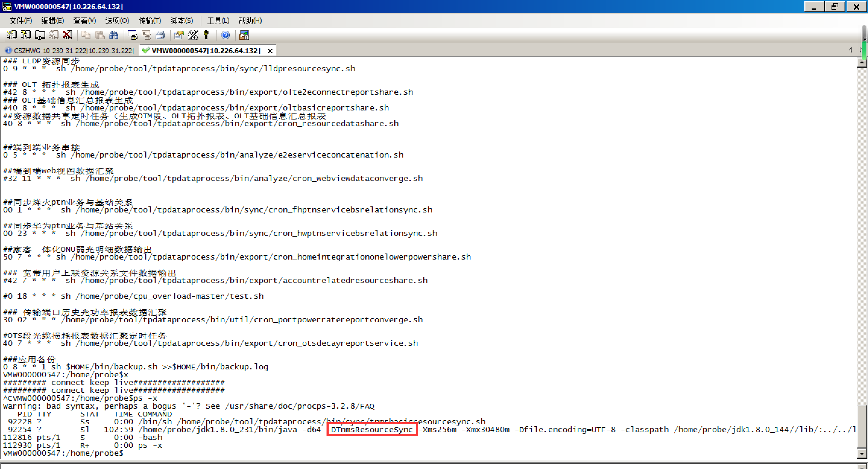Click the last shell prompt line
Viewport: 868px width, 469px height.
(63, 453)
